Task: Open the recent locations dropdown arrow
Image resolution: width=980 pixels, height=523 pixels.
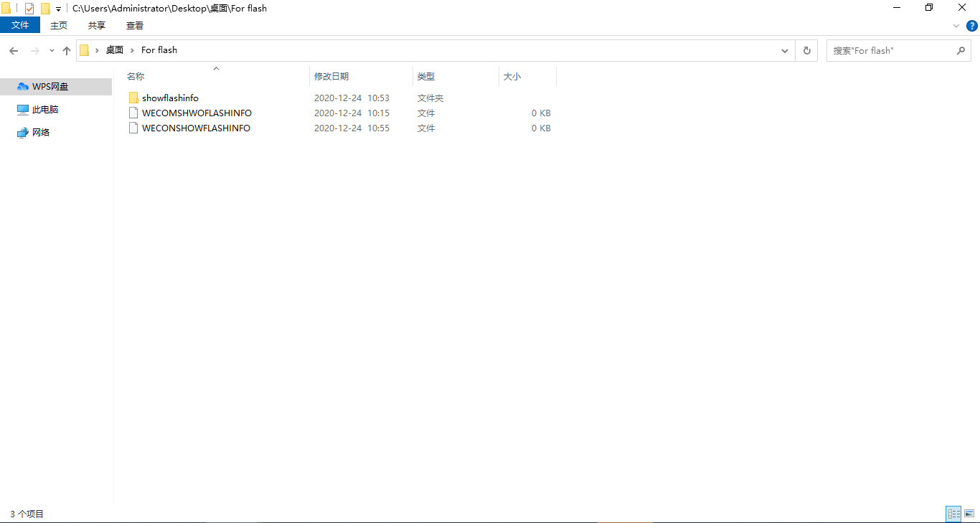Action: [52, 51]
